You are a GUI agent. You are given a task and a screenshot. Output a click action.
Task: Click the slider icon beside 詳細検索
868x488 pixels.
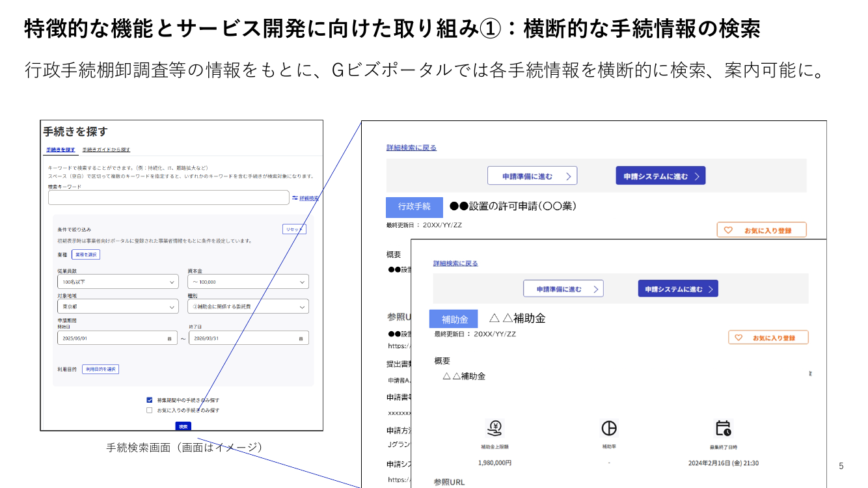[295, 198]
